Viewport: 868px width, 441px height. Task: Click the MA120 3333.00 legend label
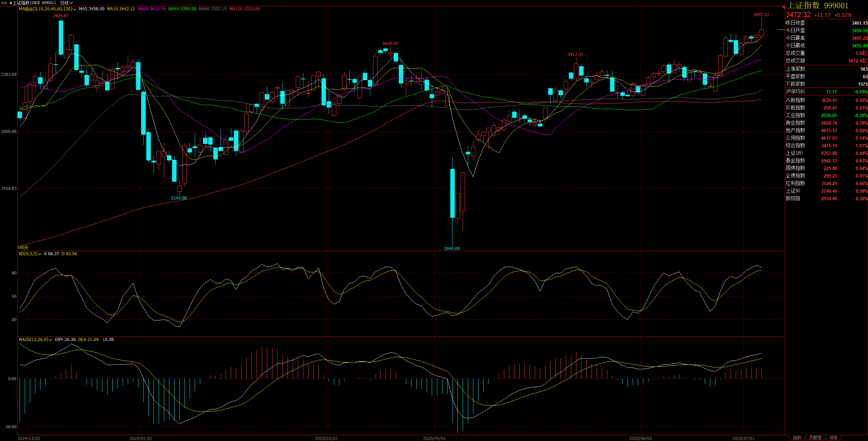(244, 9)
